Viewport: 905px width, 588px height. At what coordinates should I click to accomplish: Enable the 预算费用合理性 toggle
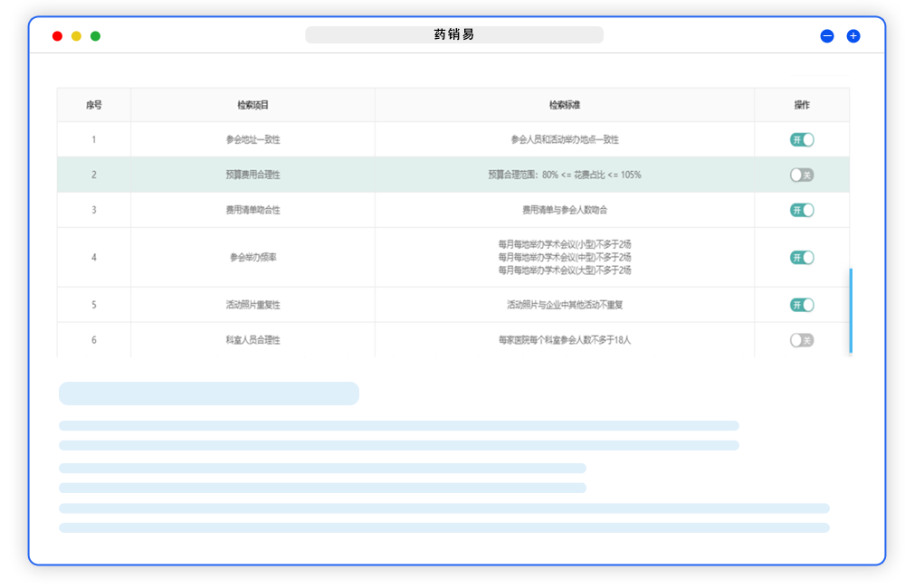pyautogui.click(x=802, y=175)
